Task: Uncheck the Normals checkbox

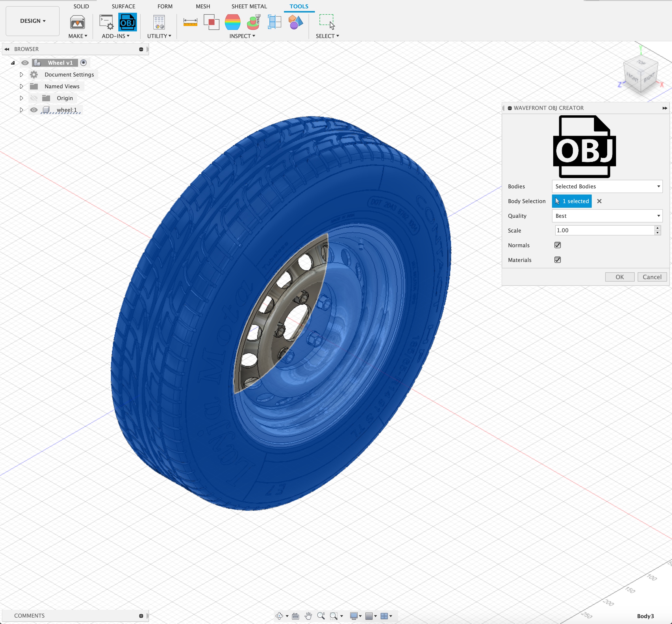Action: coord(557,245)
